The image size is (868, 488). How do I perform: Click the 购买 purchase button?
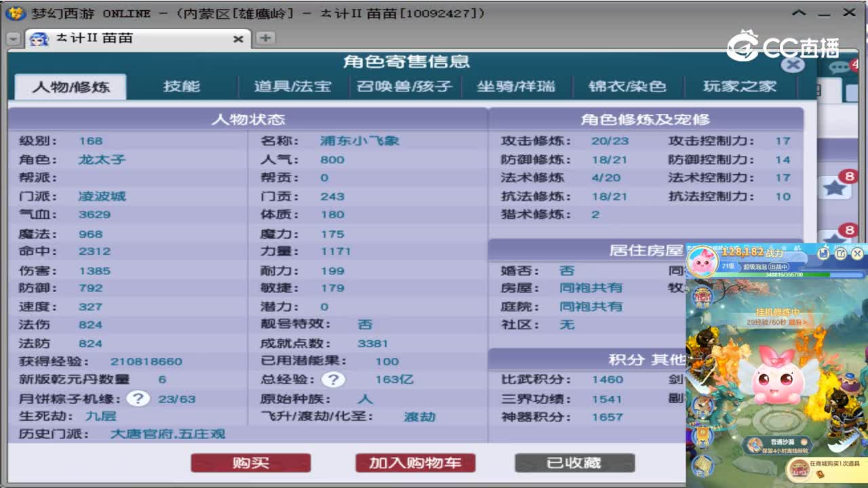click(x=250, y=462)
